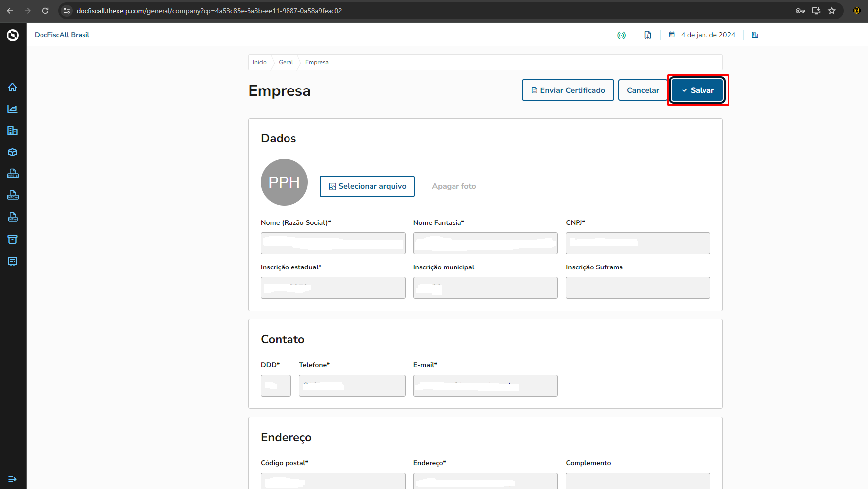
Task: Bookmark this page with star icon
Action: (x=832, y=11)
